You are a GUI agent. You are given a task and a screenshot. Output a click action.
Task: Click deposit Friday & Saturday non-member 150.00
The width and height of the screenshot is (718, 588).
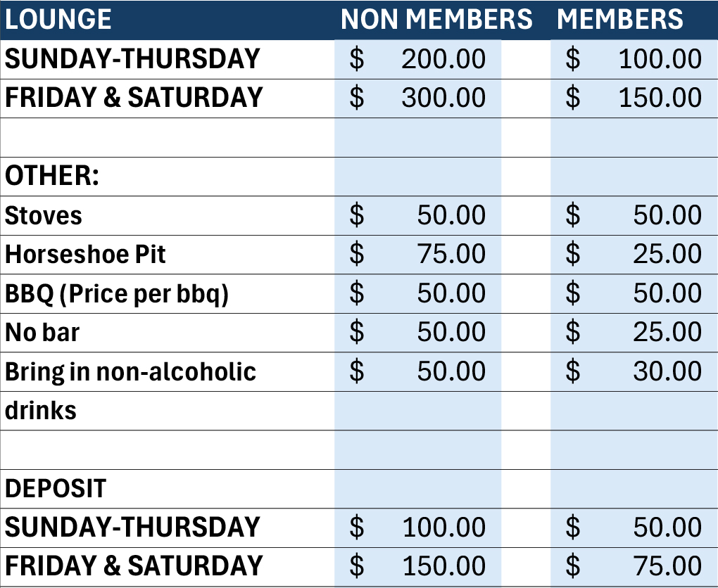417,567
